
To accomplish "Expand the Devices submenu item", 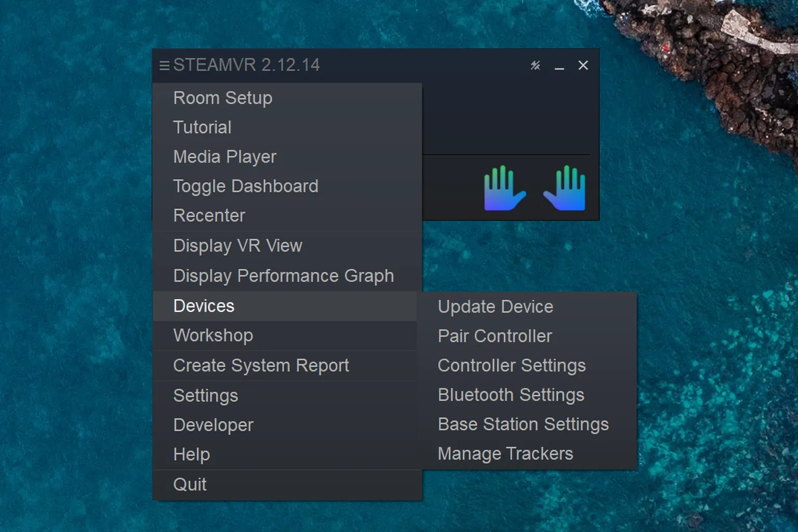I will [x=285, y=306].
